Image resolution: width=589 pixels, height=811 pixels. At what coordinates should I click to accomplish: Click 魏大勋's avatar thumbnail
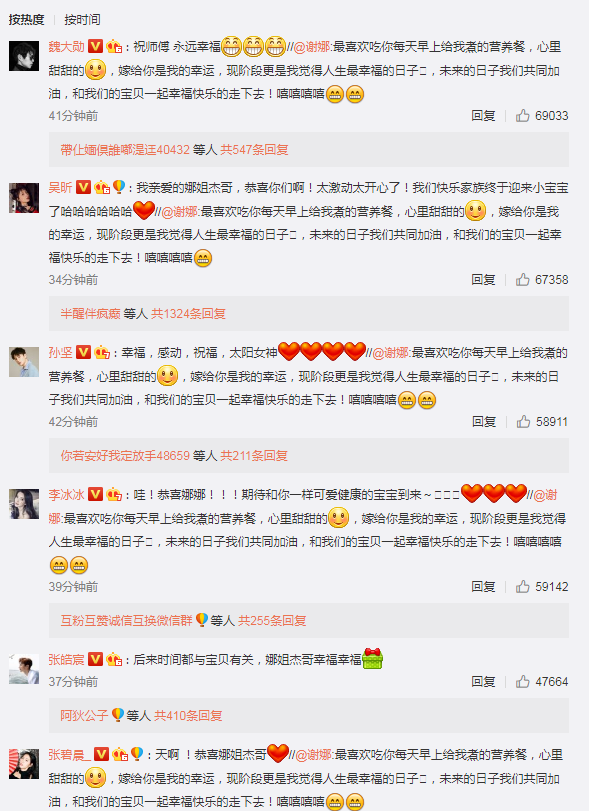point(24,55)
